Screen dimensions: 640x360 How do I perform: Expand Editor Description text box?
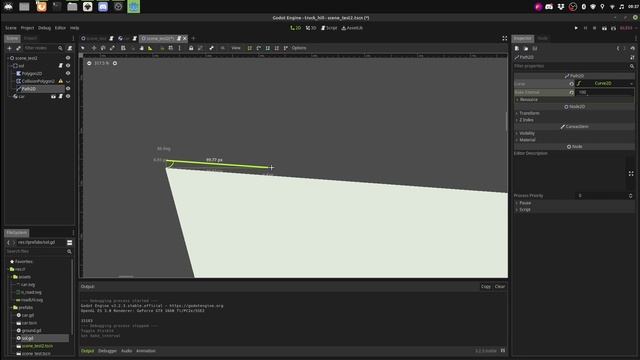pos(631,173)
